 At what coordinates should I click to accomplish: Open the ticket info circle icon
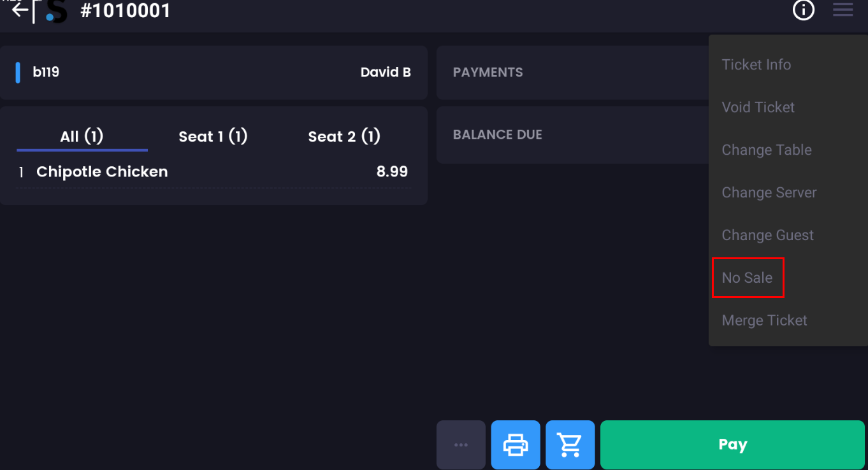tap(804, 10)
